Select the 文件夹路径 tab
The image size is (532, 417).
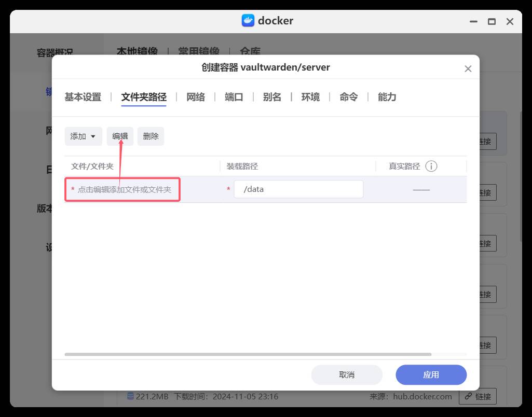(x=144, y=97)
